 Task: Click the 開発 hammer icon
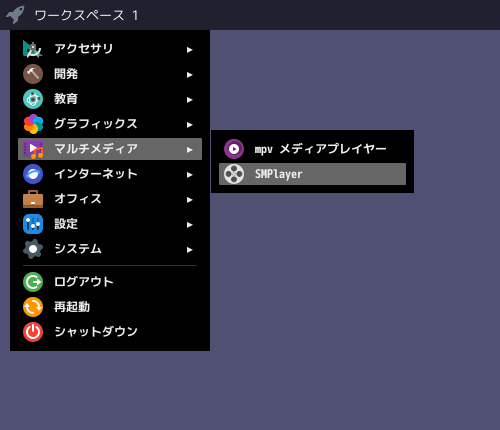(x=33, y=74)
